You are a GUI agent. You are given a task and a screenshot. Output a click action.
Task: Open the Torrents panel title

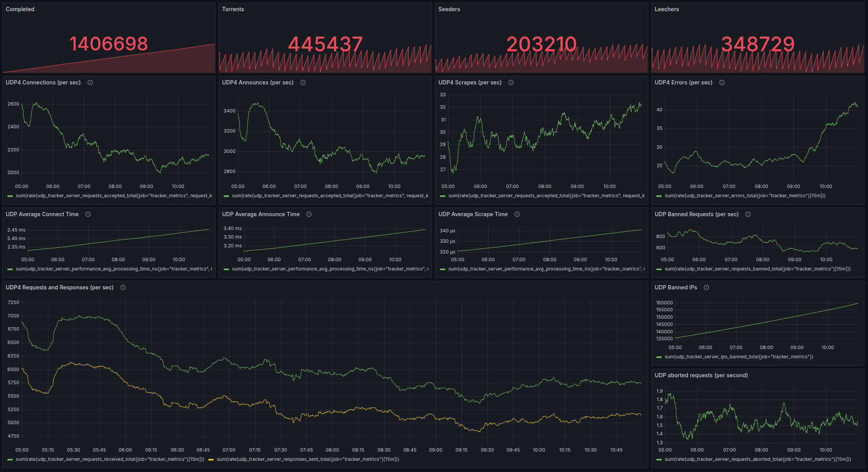233,9
